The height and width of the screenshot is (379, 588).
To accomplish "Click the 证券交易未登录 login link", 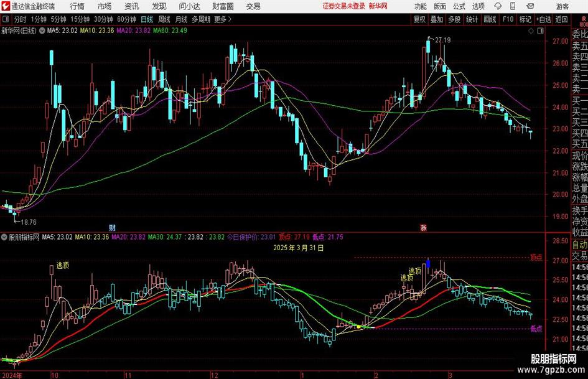I will pyautogui.click(x=344, y=6).
